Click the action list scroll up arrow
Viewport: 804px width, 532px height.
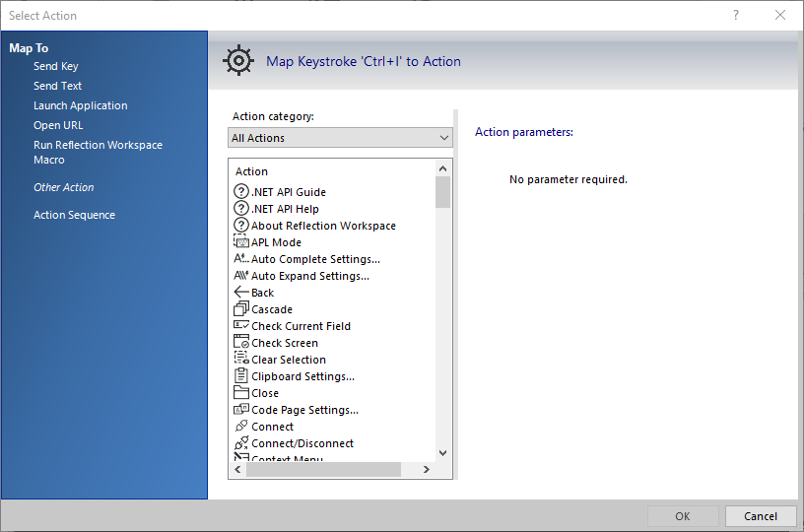443,168
